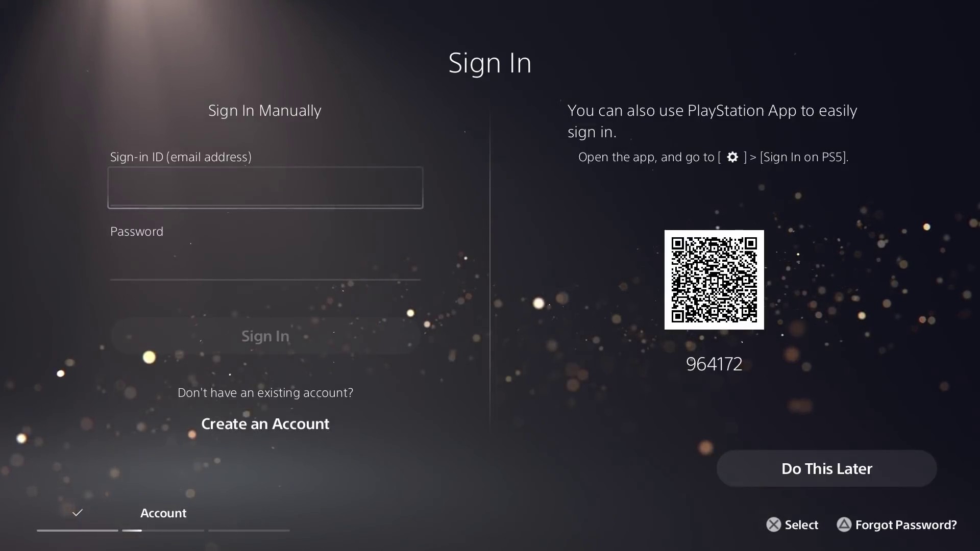The height and width of the screenshot is (551, 980).
Task: Select Do This Later button
Action: [x=826, y=468]
